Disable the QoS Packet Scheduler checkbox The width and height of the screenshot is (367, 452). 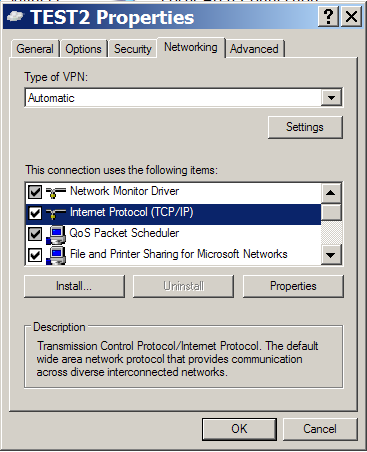35,234
